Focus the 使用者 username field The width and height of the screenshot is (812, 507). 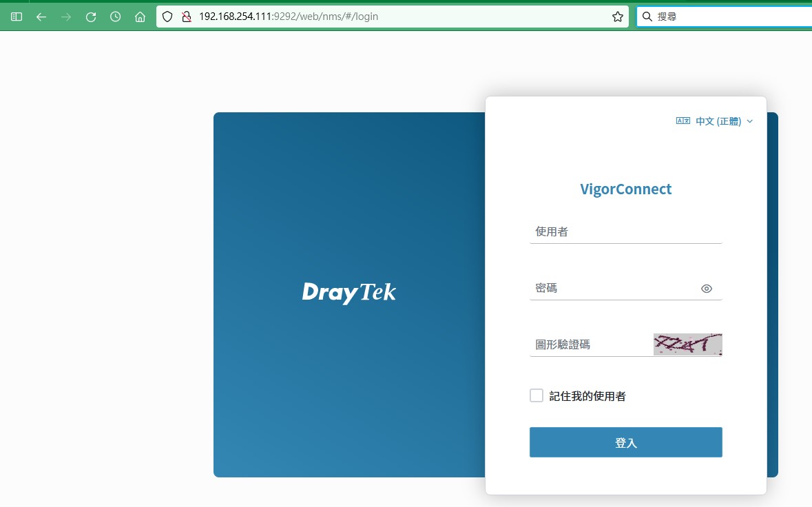point(625,232)
